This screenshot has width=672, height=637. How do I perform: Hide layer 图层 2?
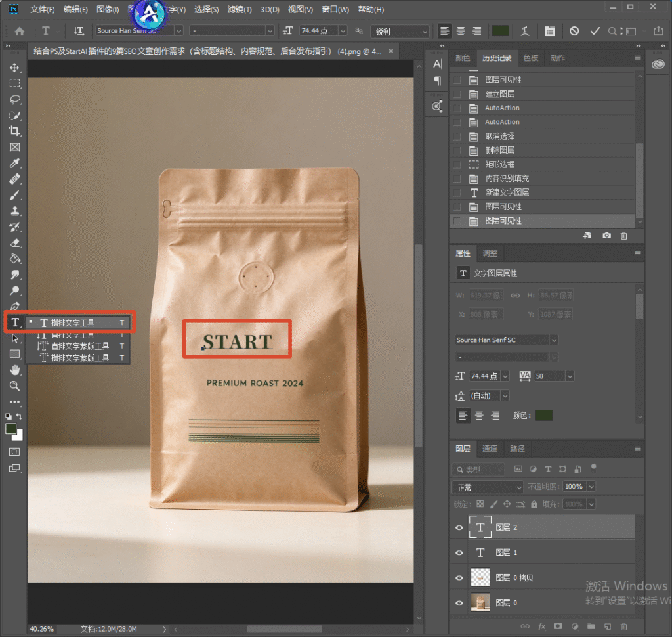tap(459, 527)
